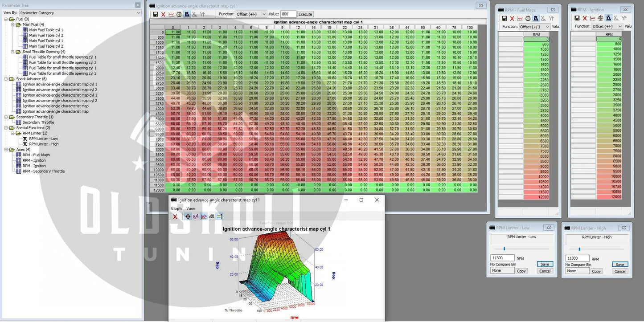Toggle the color bands legend icon in the graph window
Viewport: 644px width, 322px height.
point(219,216)
